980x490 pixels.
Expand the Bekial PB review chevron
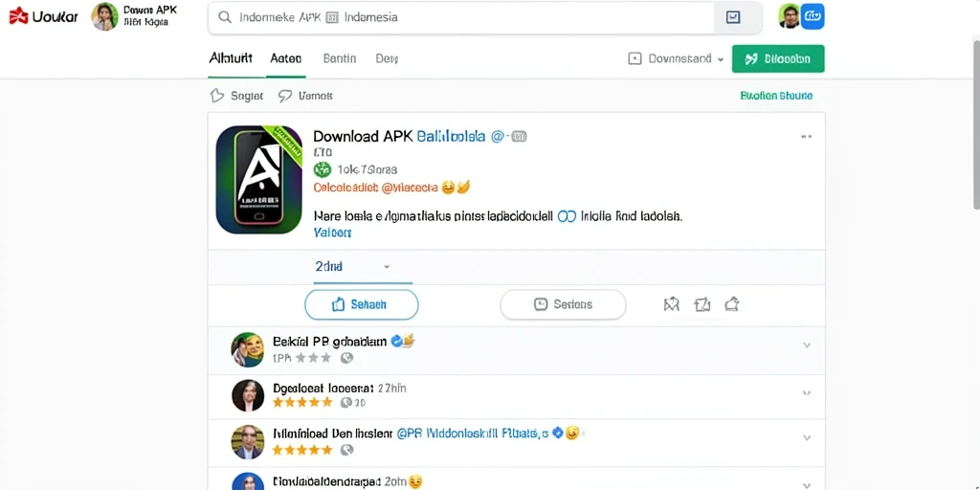point(806,345)
